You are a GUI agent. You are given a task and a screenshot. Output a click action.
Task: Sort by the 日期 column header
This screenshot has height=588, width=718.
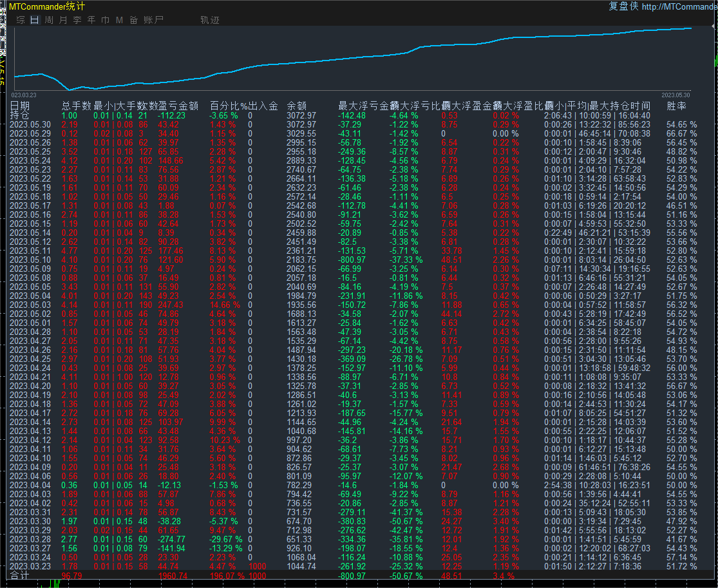pos(20,106)
